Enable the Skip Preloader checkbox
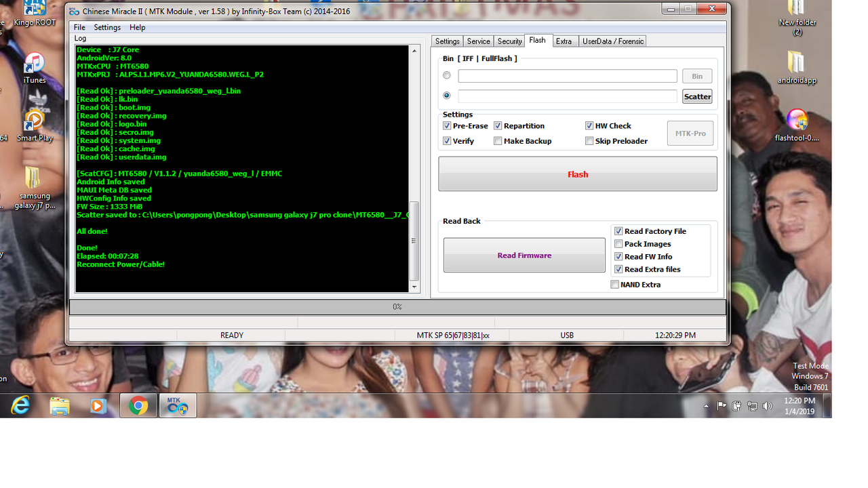 pyautogui.click(x=589, y=141)
